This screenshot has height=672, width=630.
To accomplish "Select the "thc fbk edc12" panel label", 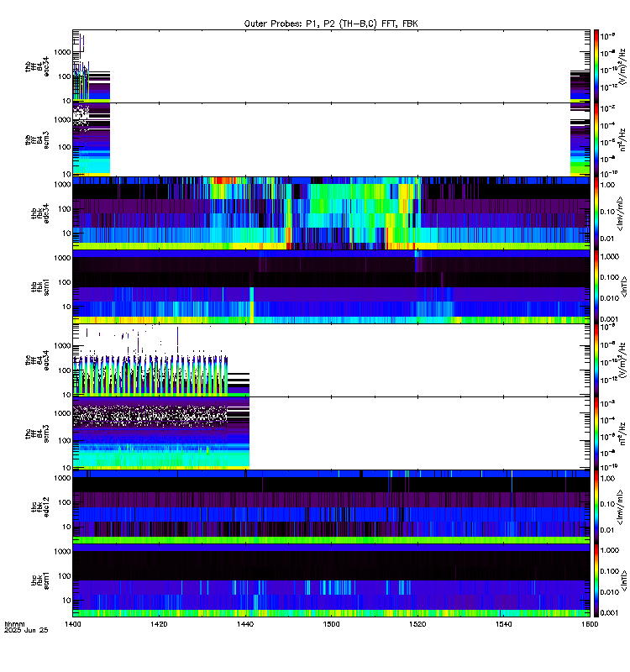I will 40,507.
